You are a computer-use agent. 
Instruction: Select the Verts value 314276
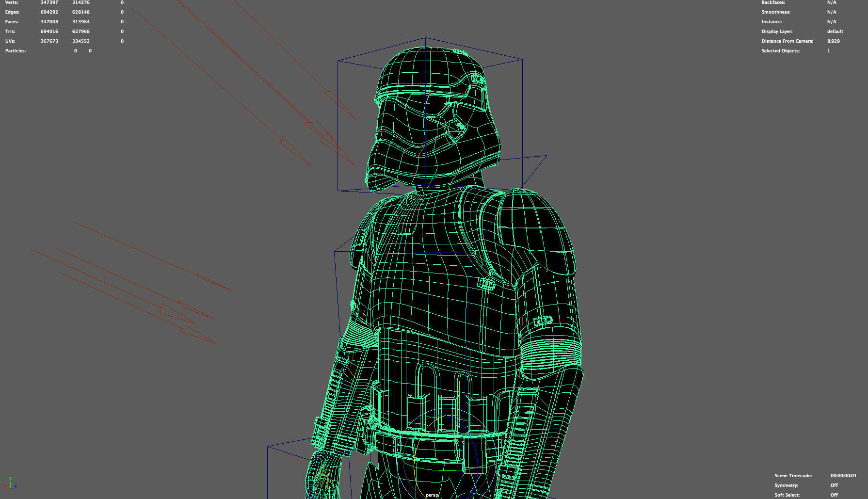click(81, 2)
